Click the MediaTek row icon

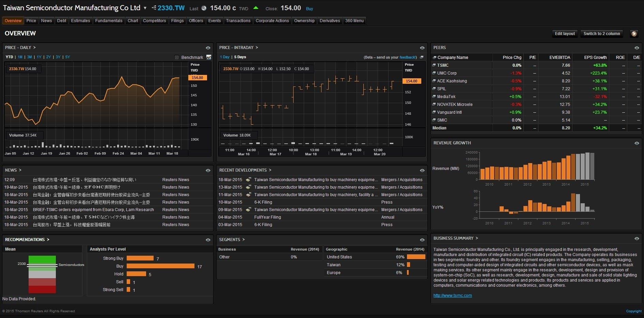(x=434, y=96)
